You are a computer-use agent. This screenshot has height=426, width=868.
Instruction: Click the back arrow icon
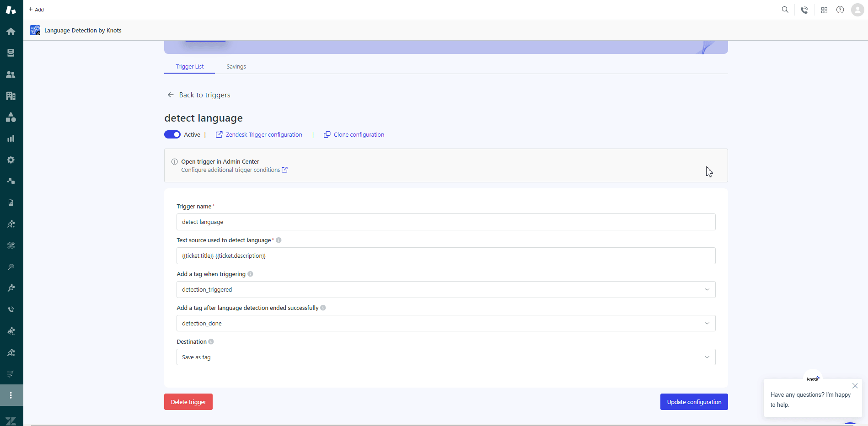171,95
